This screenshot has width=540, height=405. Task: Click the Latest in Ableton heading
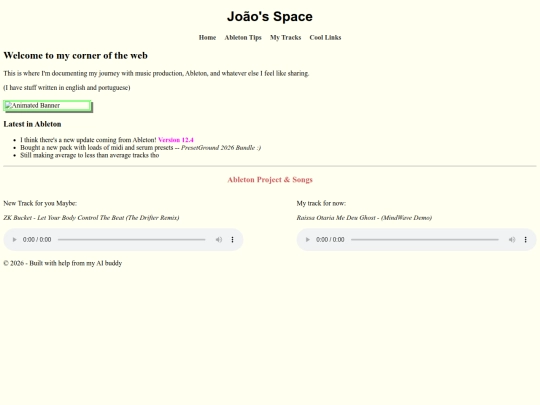(32, 124)
